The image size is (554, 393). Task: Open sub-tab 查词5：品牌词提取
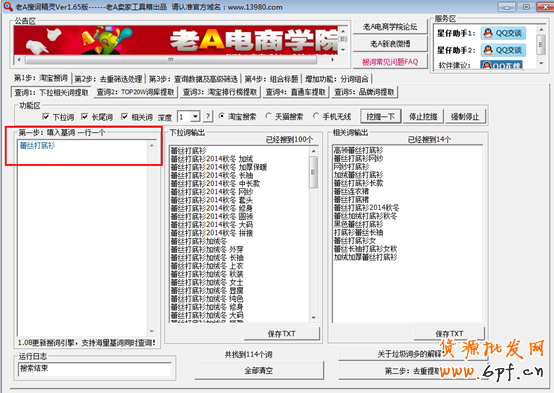[364, 92]
